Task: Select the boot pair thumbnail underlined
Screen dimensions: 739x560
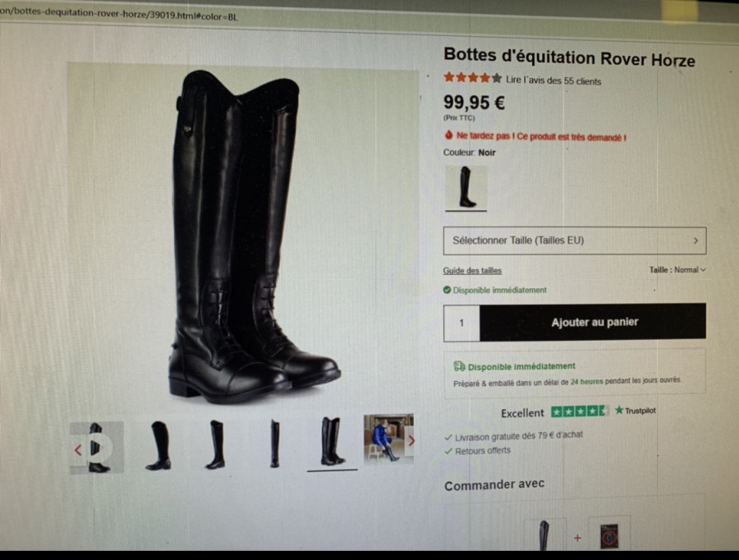Action: point(333,442)
